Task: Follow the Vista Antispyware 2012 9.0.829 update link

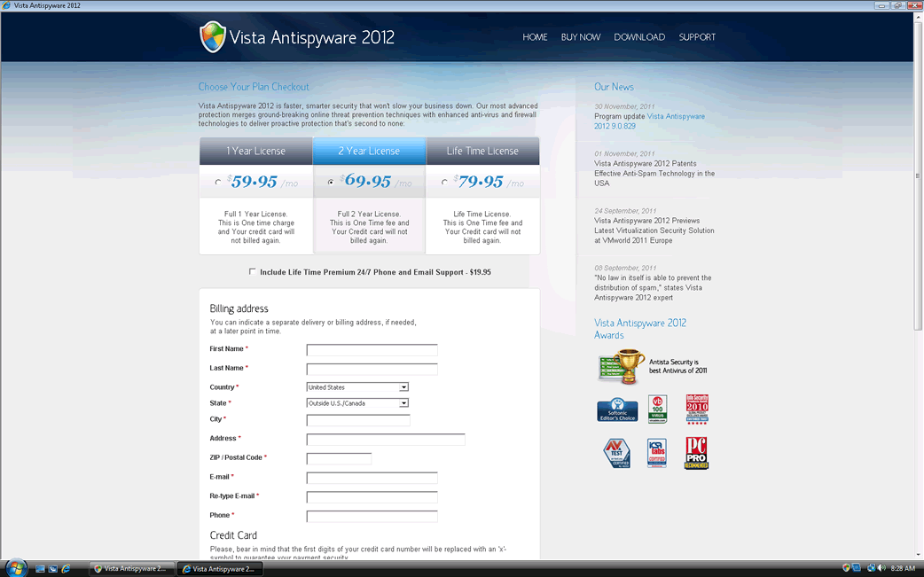Action: (676, 116)
